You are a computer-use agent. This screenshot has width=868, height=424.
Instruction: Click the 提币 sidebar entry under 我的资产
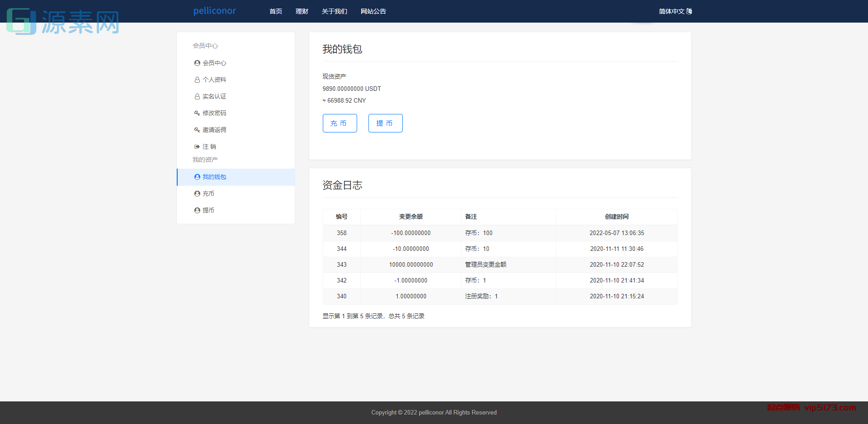click(x=208, y=210)
